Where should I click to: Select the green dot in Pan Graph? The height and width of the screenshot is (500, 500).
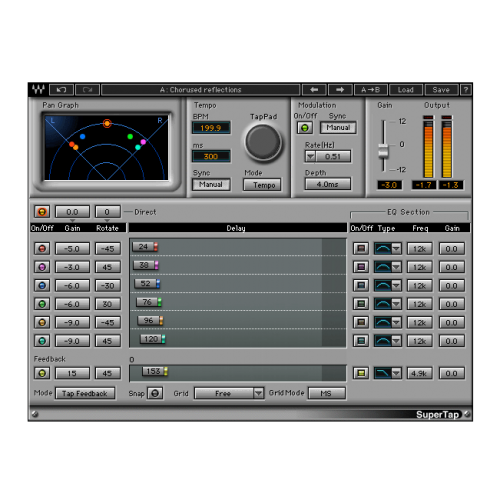[130, 136]
